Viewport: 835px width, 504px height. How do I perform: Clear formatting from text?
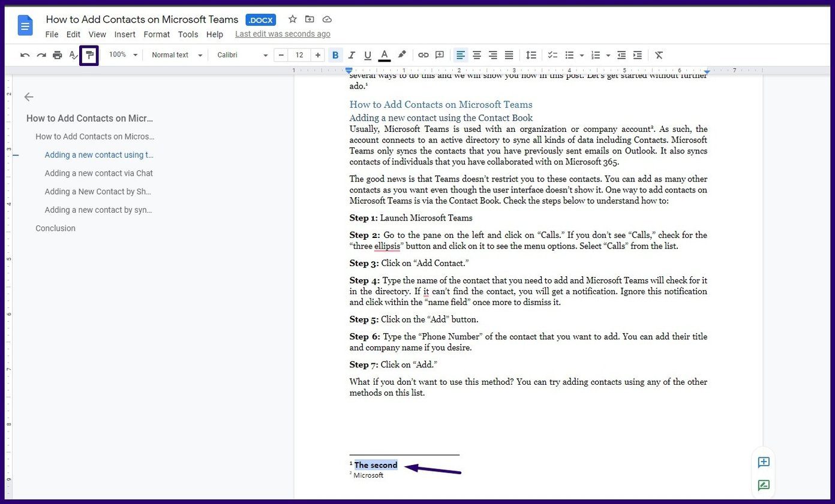pos(659,55)
